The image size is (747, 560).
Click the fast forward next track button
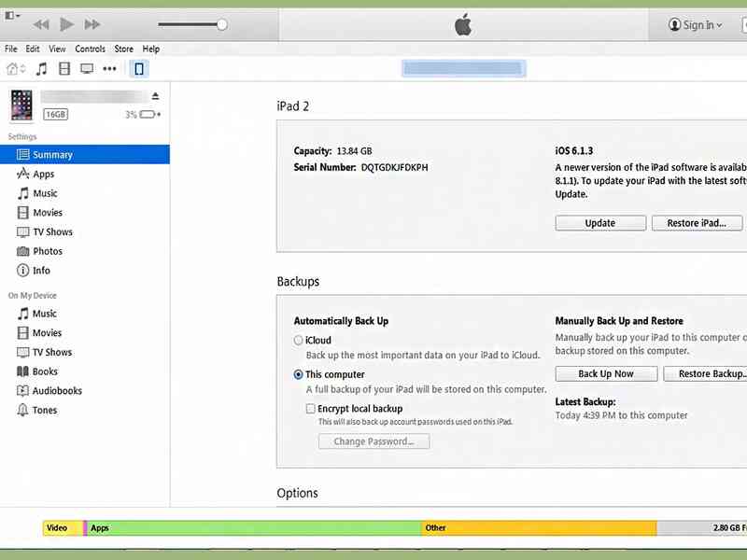(92, 24)
